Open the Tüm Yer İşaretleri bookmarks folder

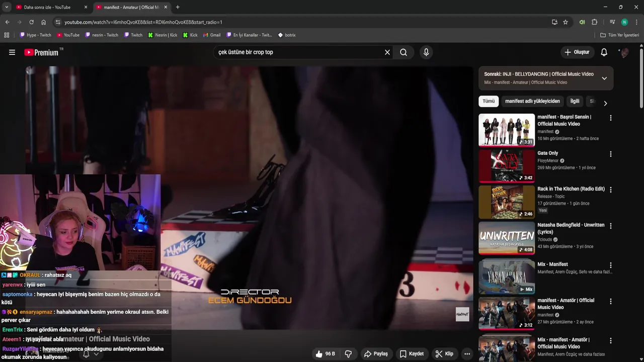(619, 35)
